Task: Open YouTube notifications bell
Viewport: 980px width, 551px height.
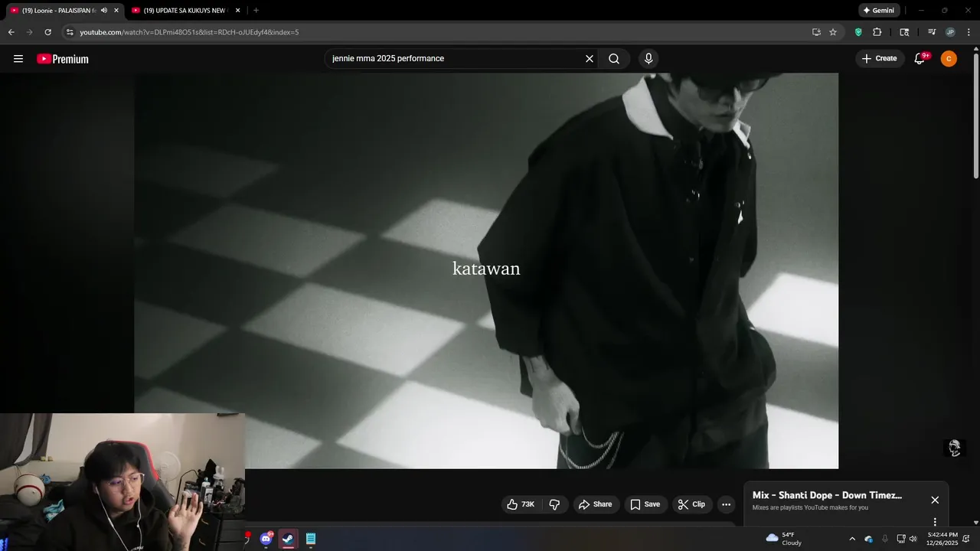Action: (920, 59)
